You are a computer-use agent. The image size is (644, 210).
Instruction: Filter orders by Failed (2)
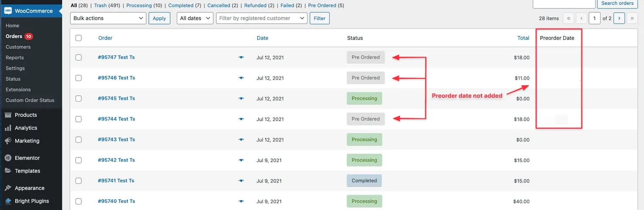click(291, 6)
